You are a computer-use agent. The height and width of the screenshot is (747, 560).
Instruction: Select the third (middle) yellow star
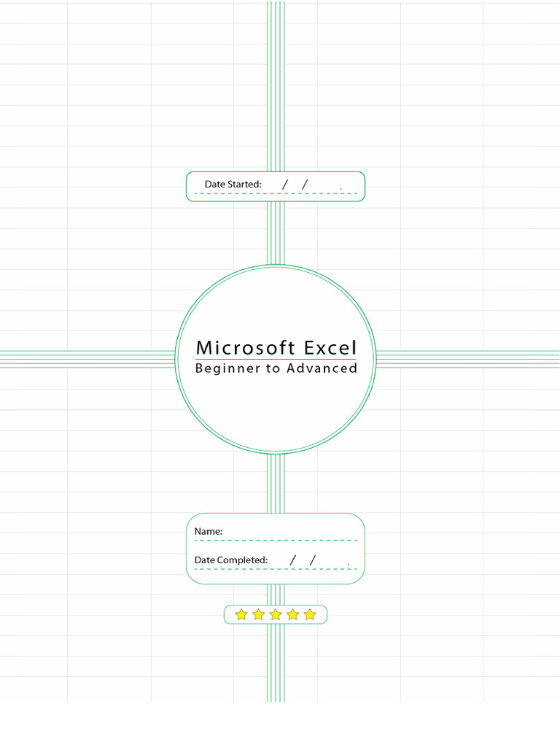(276, 614)
